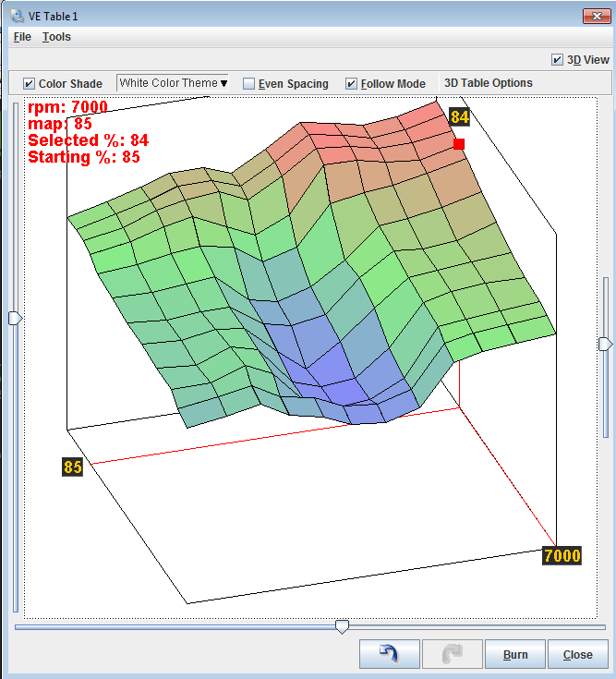Click the bottom horizontal rotation slider handle
This screenshot has width=616, height=679.
tap(342, 626)
